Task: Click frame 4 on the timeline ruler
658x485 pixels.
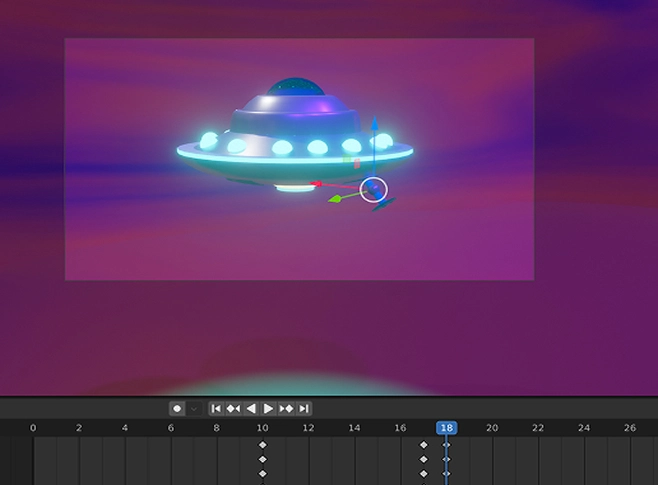Action: pos(125,428)
